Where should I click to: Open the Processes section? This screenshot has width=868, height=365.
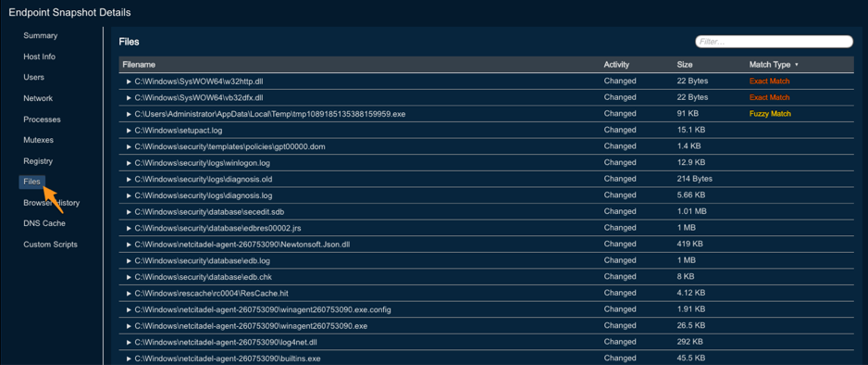coord(42,120)
